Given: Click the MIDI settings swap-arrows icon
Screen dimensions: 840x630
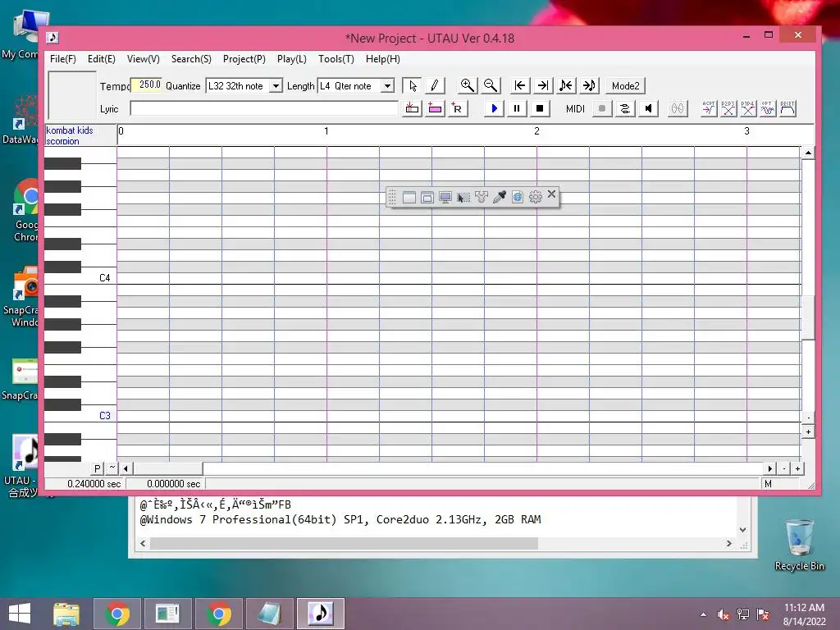Looking at the screenshot, I should (625, 109).
